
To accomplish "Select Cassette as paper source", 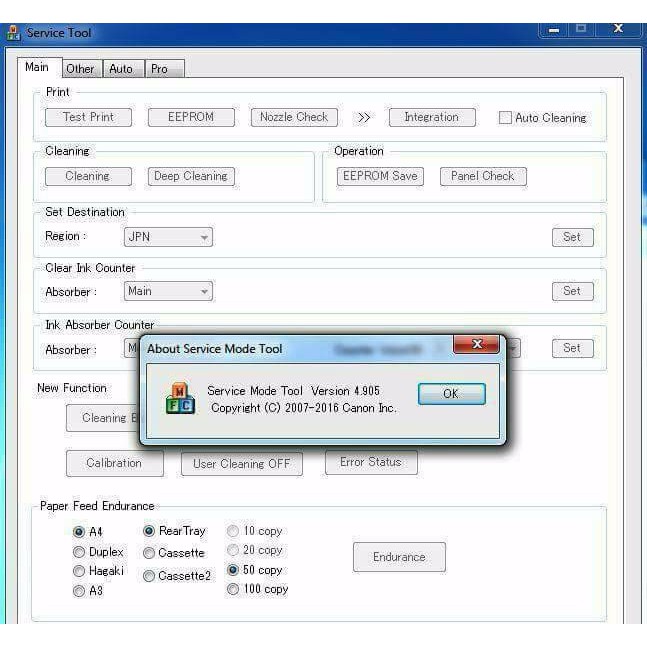I will coord(149,553).
